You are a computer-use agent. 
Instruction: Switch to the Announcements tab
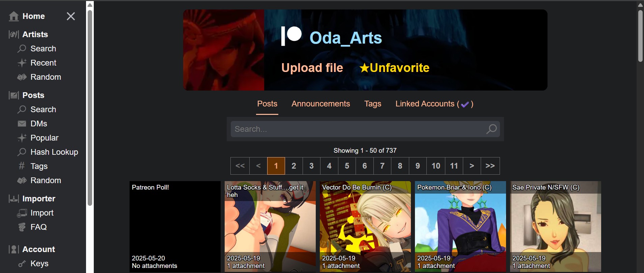(x=321, y=104)
